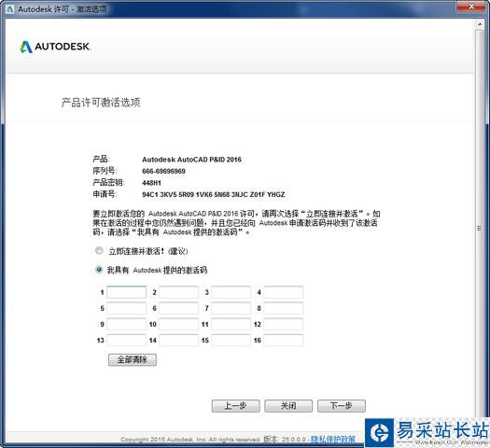490x448 pixels.
Task: Click the scrollbar up arrow
Action: [x=480, y=24]
